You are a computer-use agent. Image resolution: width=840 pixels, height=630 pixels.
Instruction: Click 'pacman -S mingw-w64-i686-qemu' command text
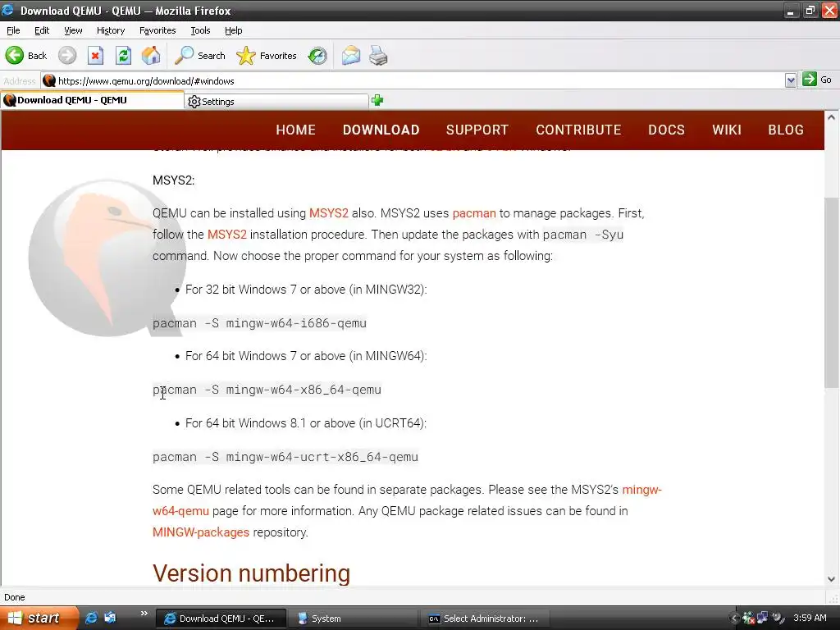(x=259, y=323)
